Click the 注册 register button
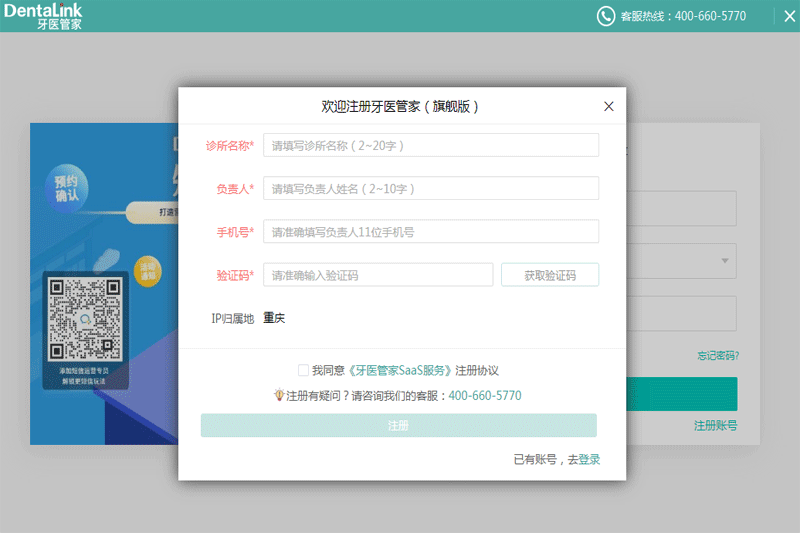This screenshot has height=533, width=800. (x=398, y=426)
